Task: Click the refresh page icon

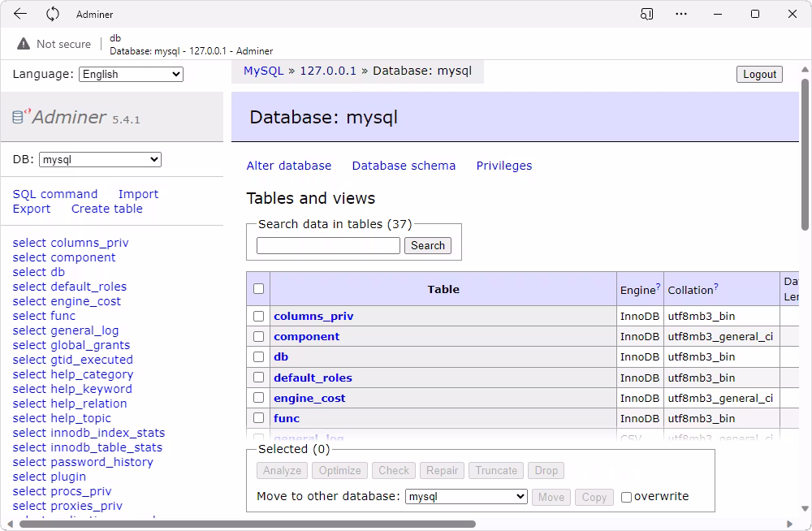Action: pyautogui.click(x=52, y=14)
